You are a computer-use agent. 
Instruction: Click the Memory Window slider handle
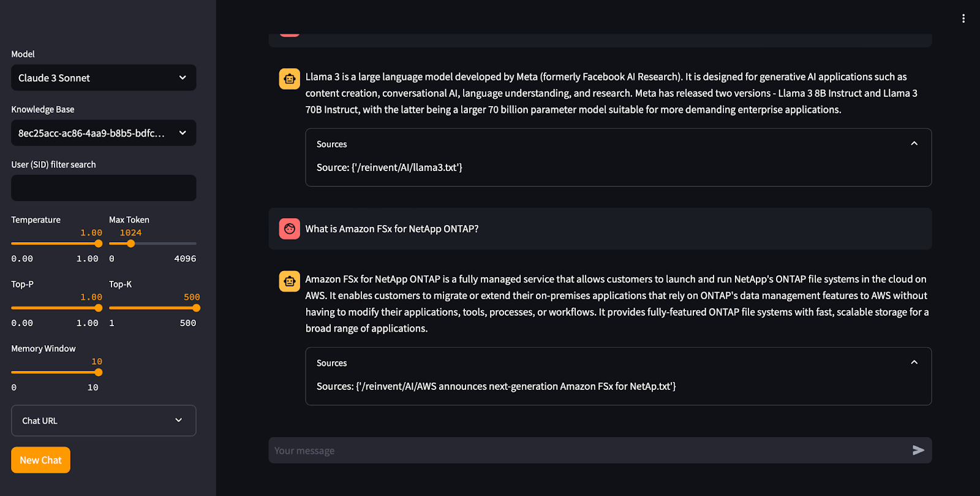(99, 372)
